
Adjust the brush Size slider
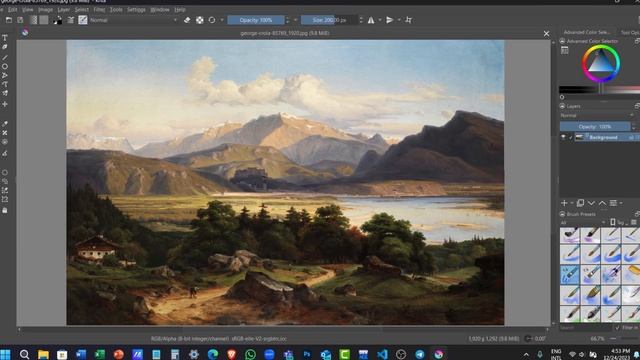click(x=329, y=20)
